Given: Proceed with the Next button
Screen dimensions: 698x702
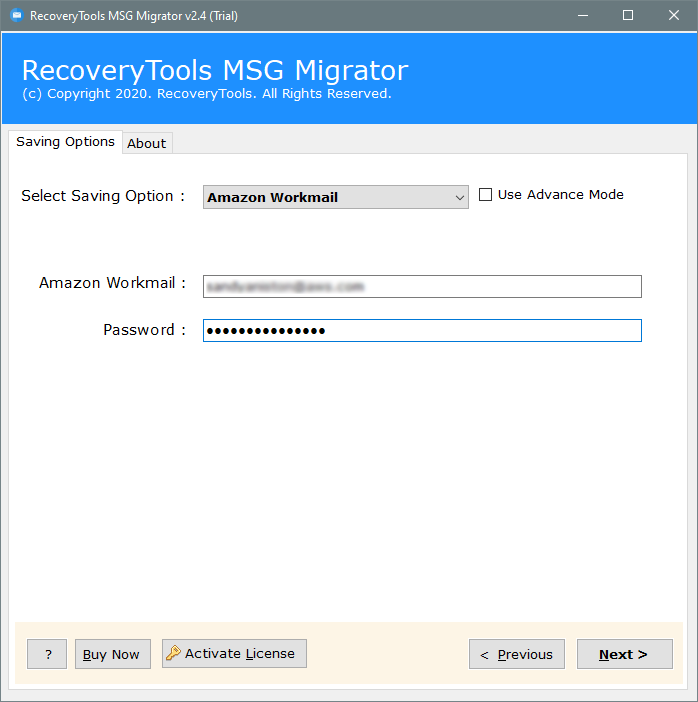Looking at the screenshot, I should [x=625, y=654].
